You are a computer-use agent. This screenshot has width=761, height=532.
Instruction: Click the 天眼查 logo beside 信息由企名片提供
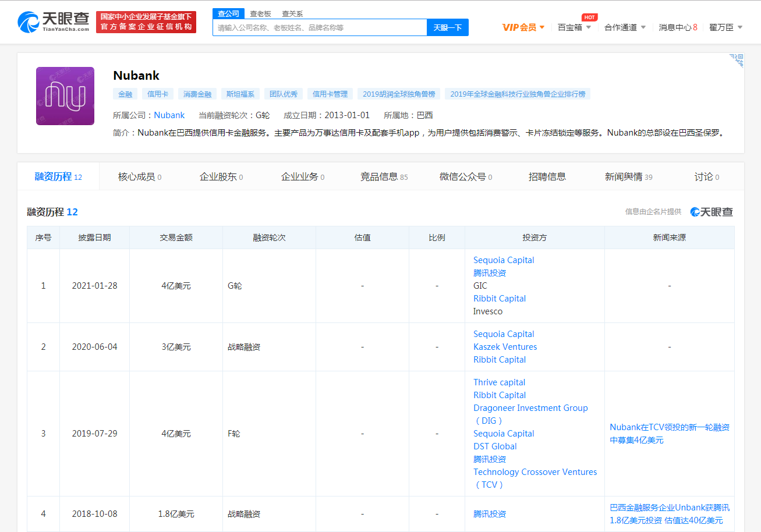pos(712,212)
